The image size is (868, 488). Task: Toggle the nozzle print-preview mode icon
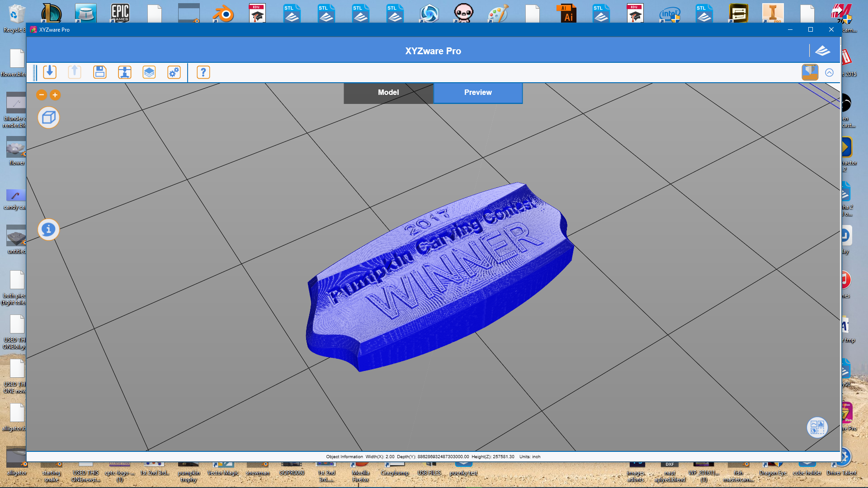[810, 72]
